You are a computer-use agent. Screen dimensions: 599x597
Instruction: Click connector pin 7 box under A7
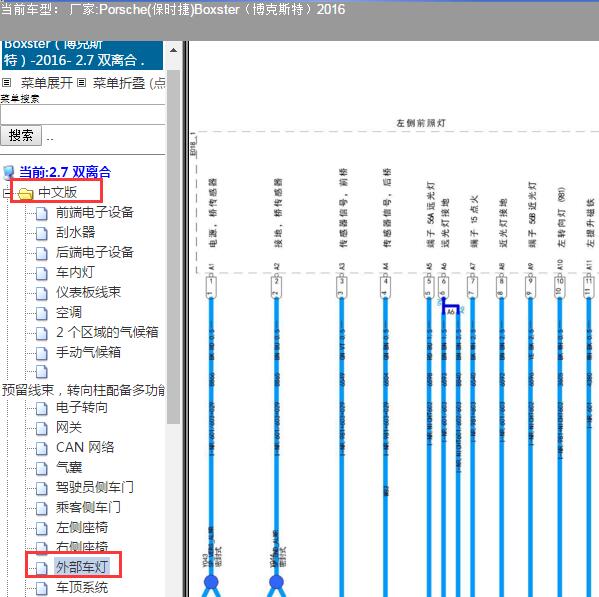(473, 286)
